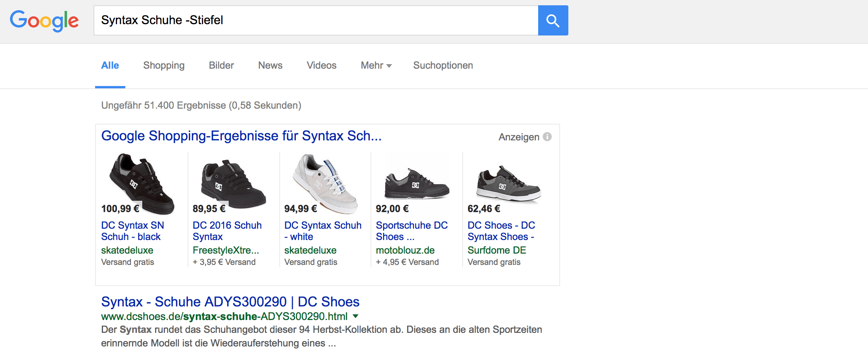Open DC 2016 Schuh Syntax product link
Viewport: 868px width, 357px height.
click(227, 231)
